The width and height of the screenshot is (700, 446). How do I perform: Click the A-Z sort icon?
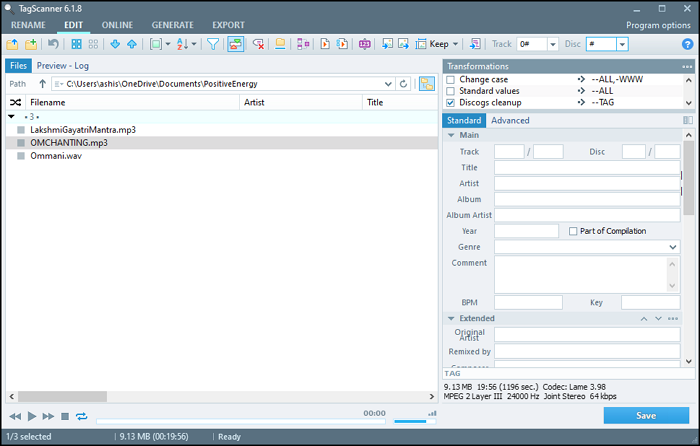(182, 44)
